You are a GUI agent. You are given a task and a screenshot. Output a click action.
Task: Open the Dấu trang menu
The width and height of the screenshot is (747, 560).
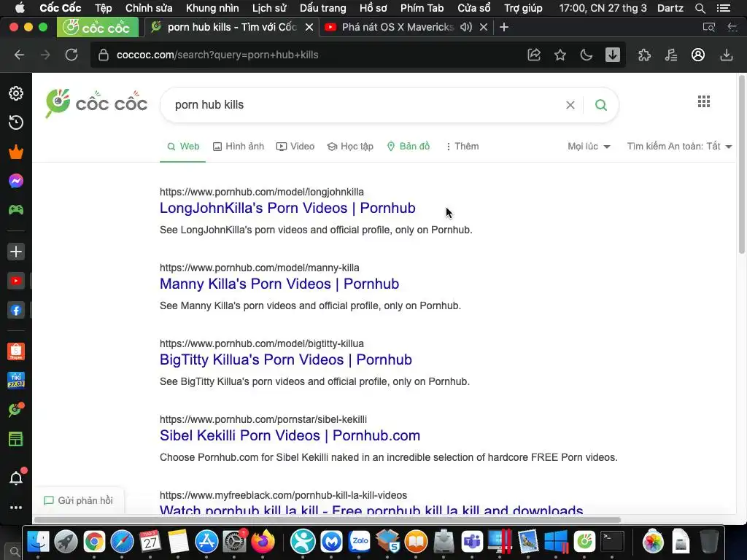[322, 8]
